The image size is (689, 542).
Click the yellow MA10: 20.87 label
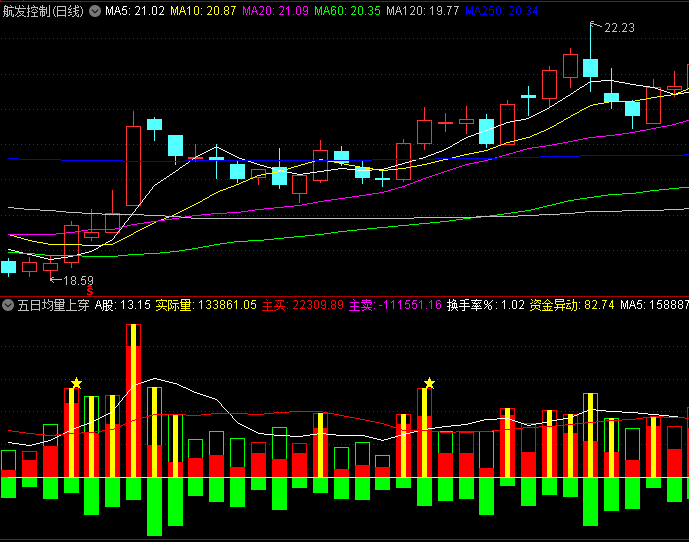tap(203, 11)
